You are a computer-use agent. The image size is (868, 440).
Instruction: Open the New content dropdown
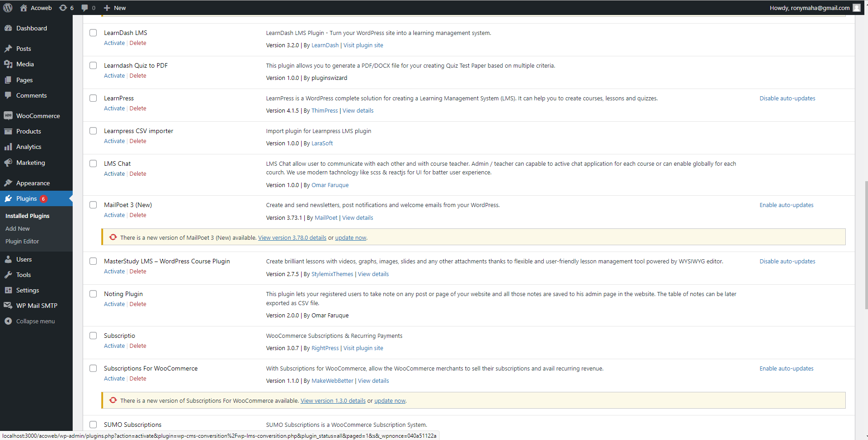[115, 8]
